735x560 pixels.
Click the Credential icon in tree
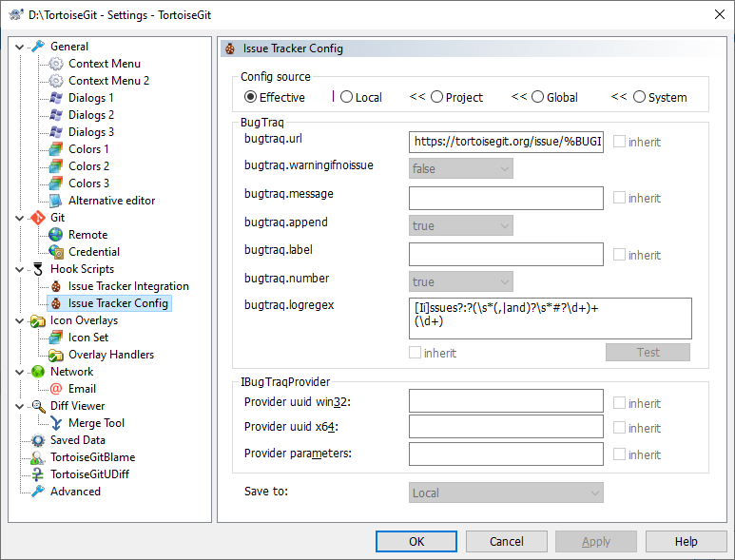[56, 252]
